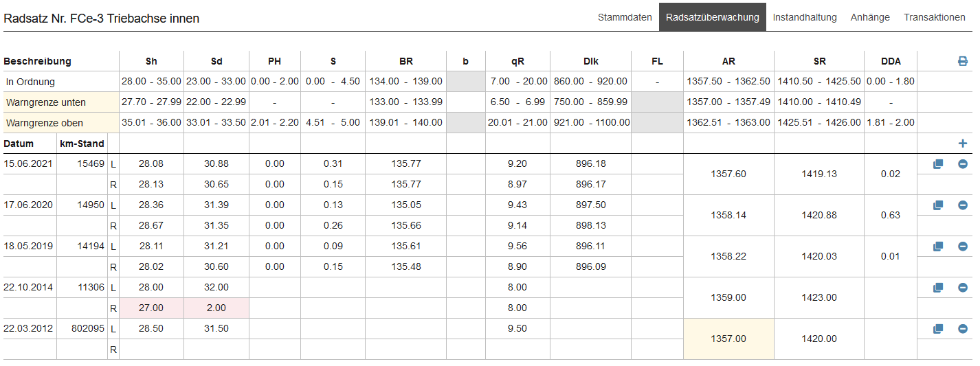Copy the 15.06.2021 measurement entry
Viewport: 980px width, 366px height.
click(x=938, y=164)
